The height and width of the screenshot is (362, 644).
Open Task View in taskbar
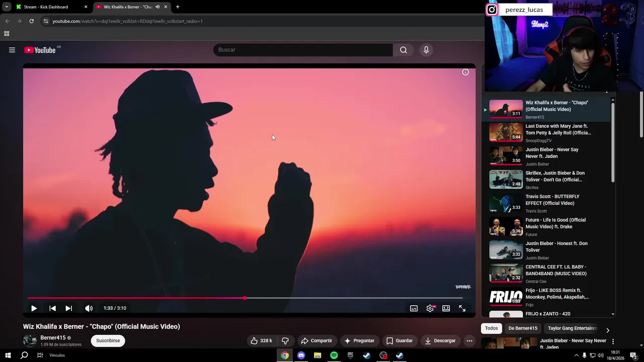click(40, 355)
